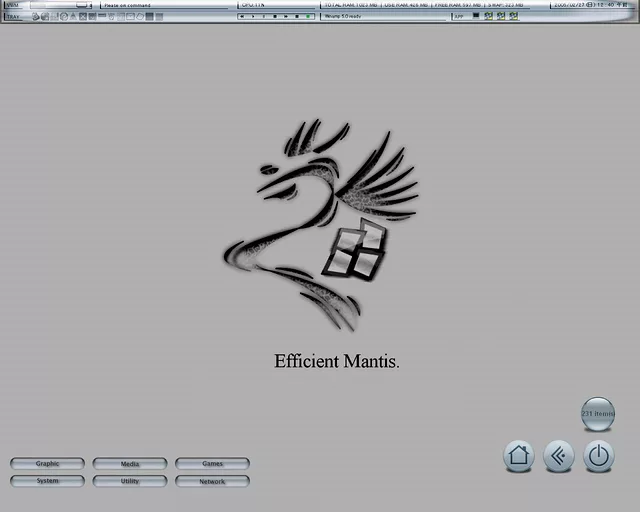This screenshot has height=512, width=640.
Task: Open the Media category menu
Action: click(130, 464)
